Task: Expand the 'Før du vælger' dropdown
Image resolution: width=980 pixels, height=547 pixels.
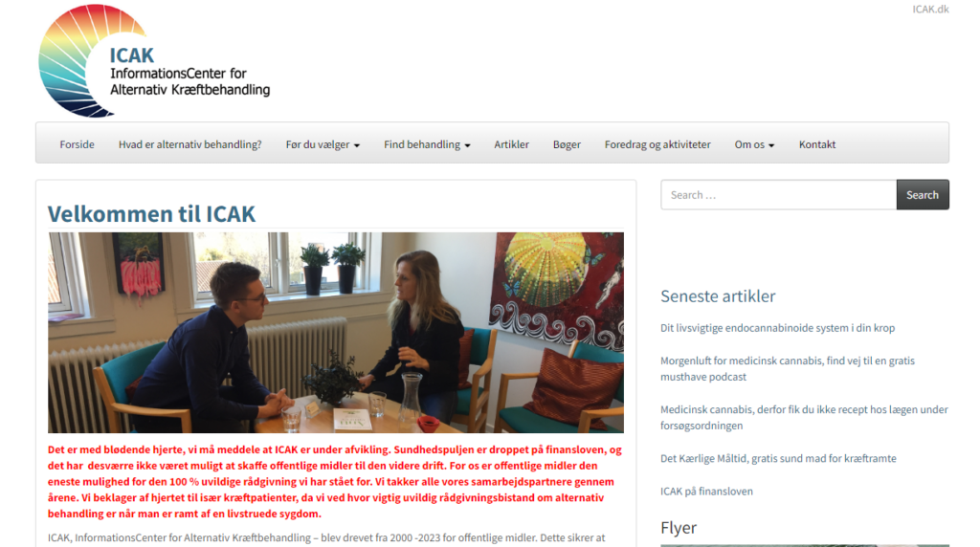Action: click(323, 144)
